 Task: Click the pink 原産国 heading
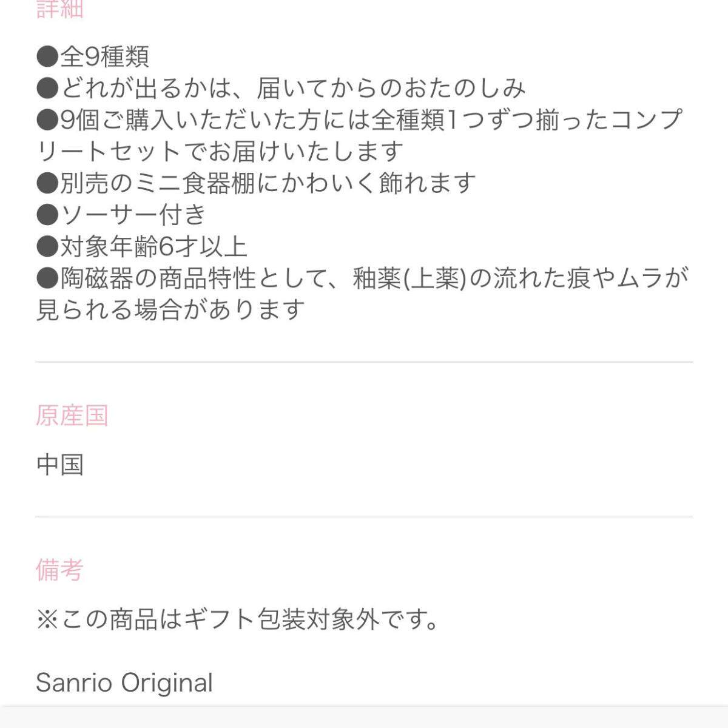(72, 416)
